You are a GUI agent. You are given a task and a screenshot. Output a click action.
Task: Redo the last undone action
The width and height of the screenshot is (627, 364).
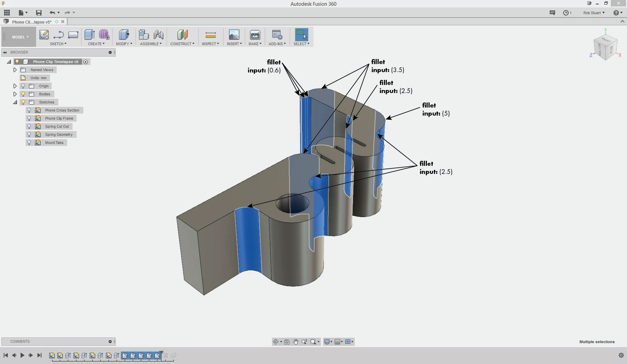click(67, 13)
